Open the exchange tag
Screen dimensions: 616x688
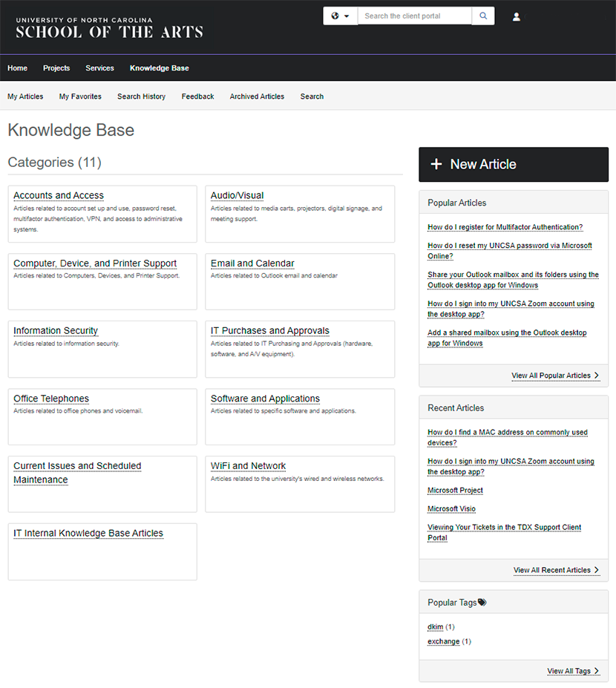pos(443,641)
